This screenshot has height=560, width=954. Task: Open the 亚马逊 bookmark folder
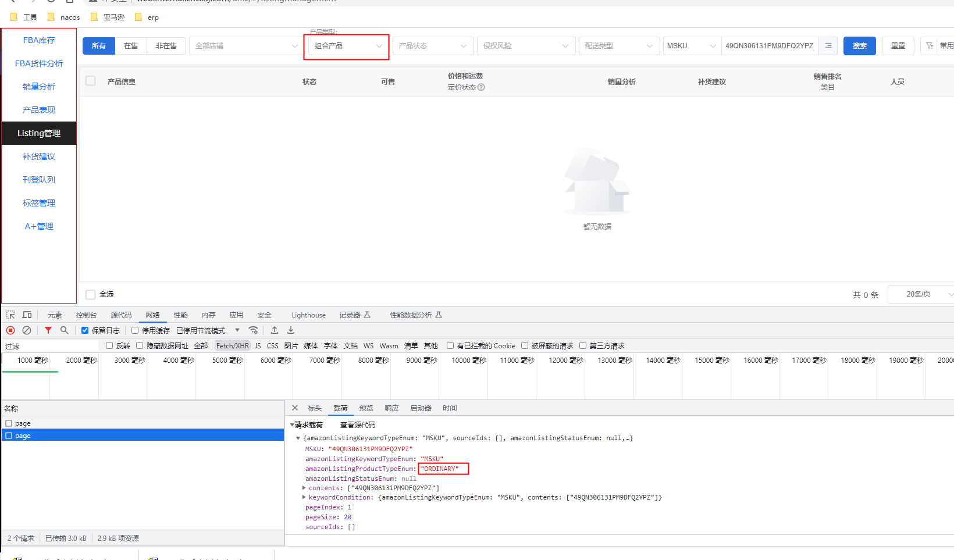108,17
